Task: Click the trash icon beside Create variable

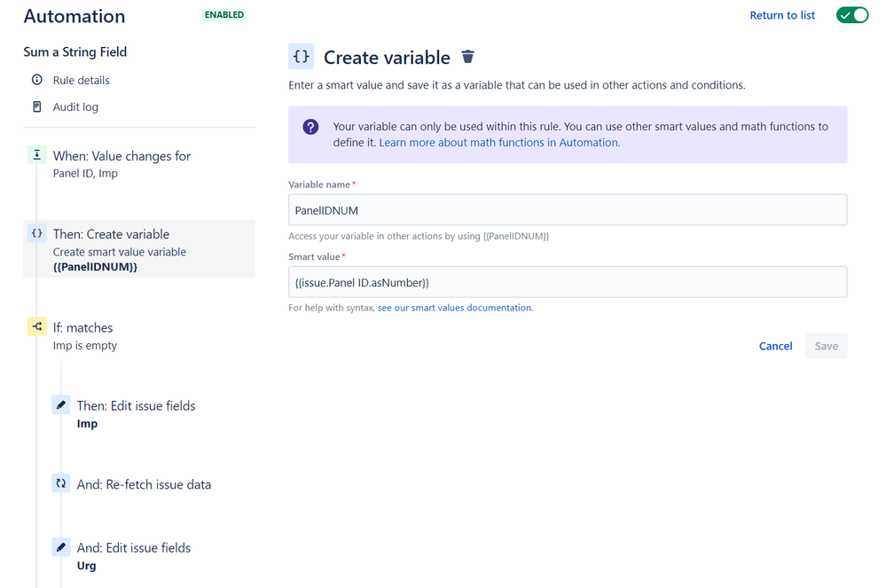Action: click(x=468, y=58)
